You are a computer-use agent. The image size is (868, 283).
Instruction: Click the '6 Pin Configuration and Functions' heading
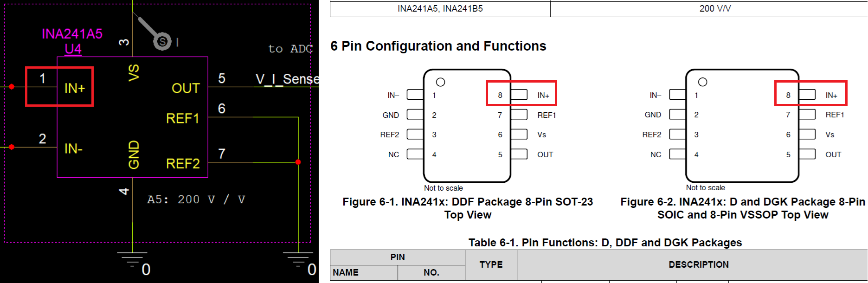438,46
